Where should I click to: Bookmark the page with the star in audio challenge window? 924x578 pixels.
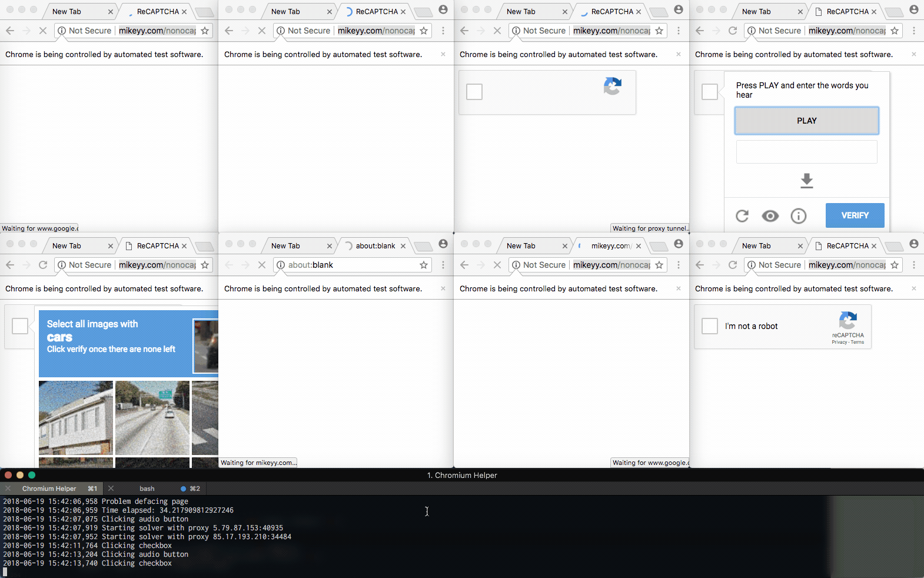pos(895,31)
